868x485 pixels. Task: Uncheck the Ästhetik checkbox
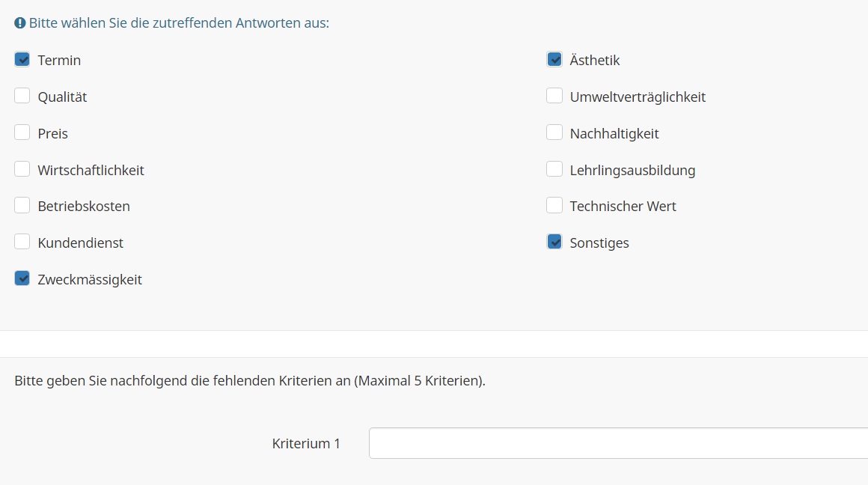[x=554, y=60]
